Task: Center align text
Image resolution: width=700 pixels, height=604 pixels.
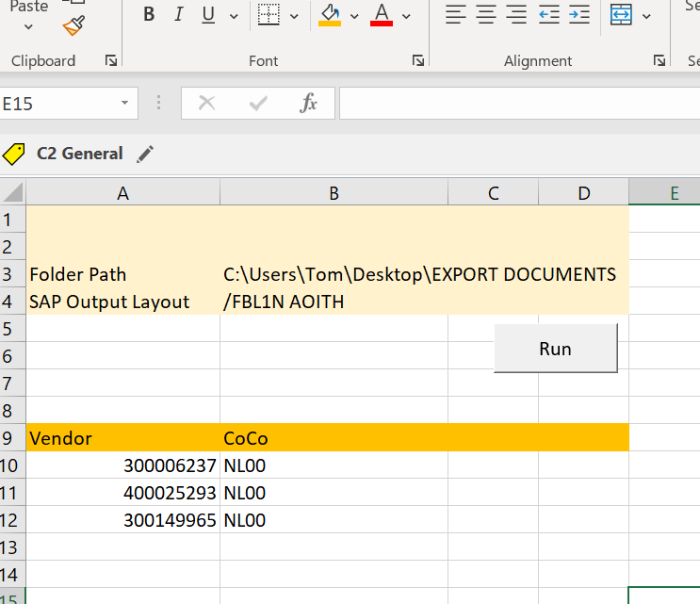Action: (x=486, y=15)
